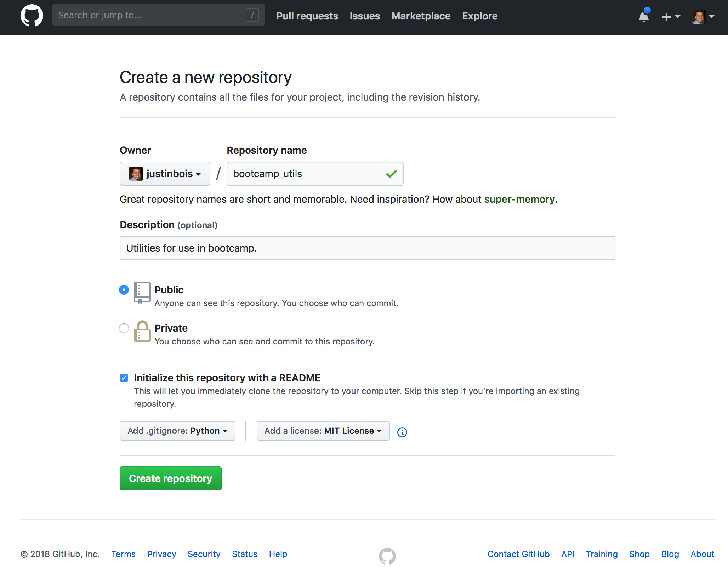
Task: Click the Description input field
Action: coord(368,248)
